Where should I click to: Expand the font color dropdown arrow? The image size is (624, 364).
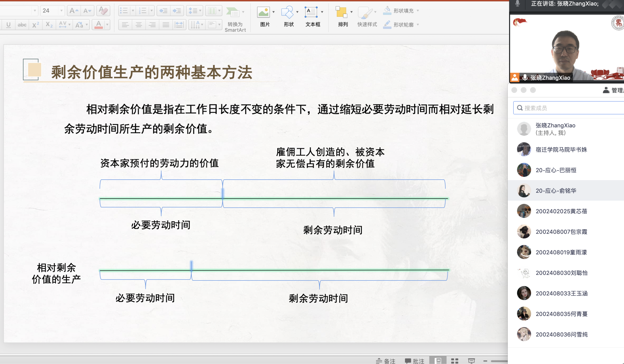[x=107, y=25]
